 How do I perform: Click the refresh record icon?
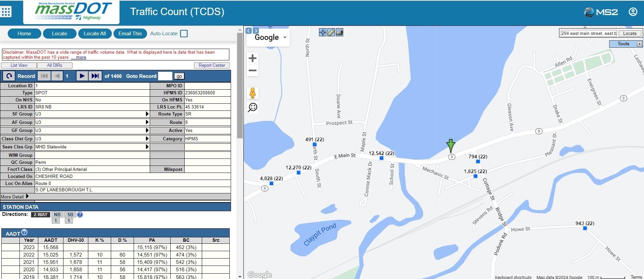click(9, 76)
